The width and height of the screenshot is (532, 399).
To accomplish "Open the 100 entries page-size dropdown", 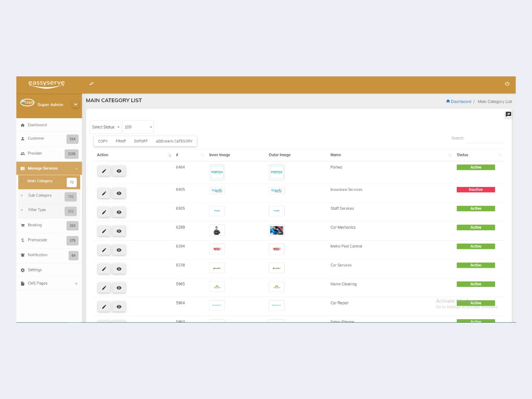I will coord(138,127).
